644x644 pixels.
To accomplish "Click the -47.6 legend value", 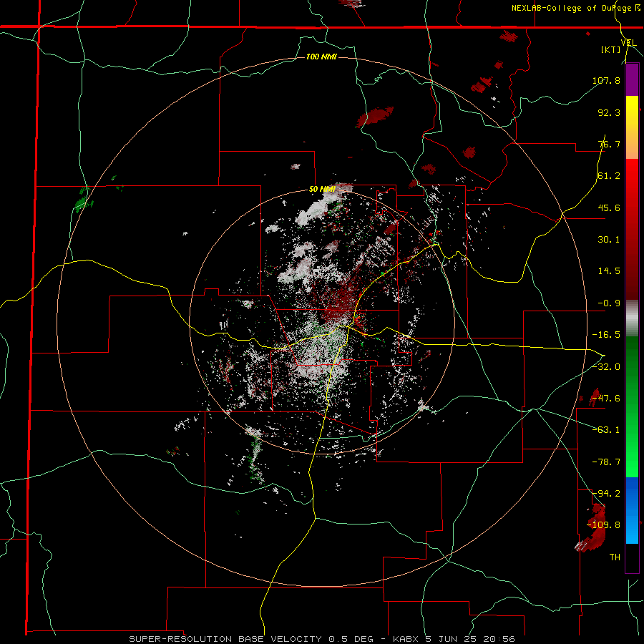I will click(606, 399).
